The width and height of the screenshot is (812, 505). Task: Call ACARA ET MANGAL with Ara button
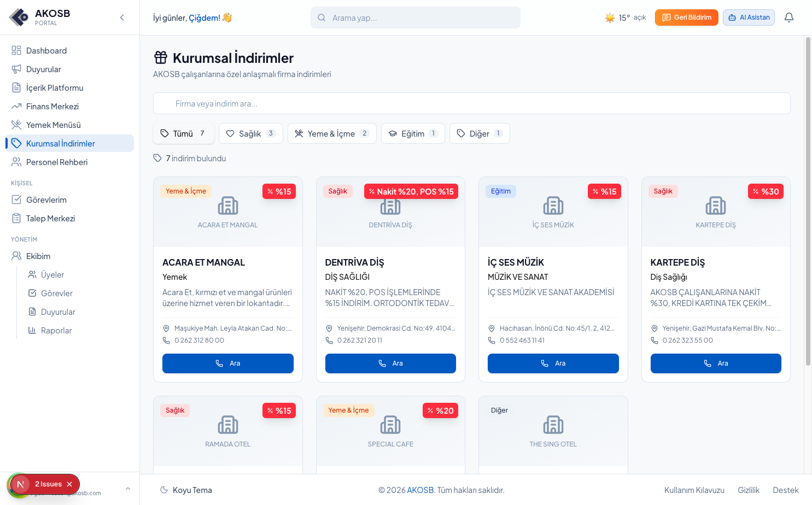click(228, 363)
